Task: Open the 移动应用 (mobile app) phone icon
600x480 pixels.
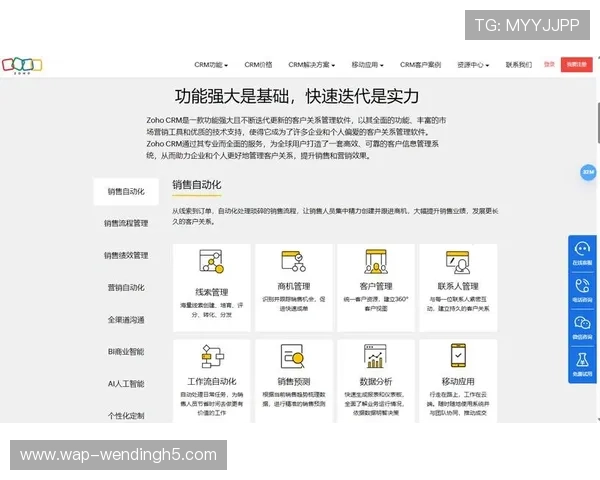Action: click(x=458, y=356)
